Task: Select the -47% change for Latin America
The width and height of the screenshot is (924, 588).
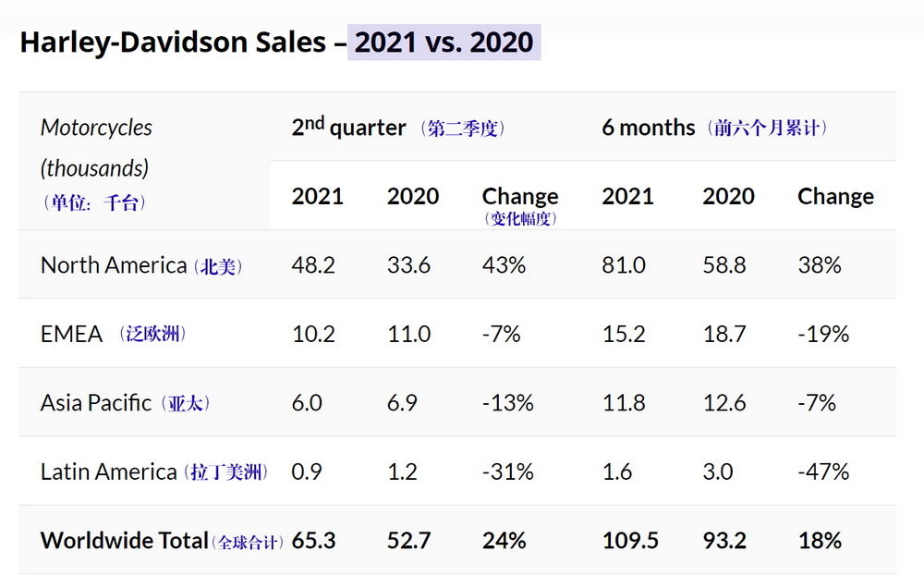Action: click(x=823, y=472)
